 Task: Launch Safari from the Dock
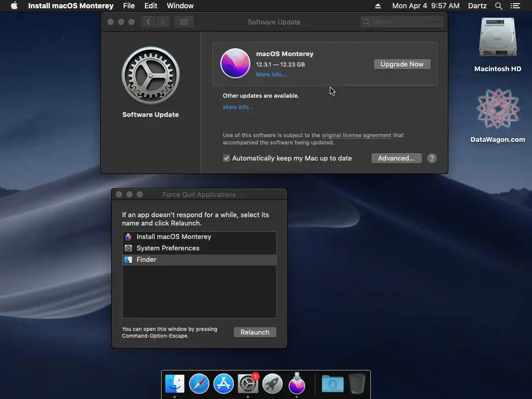[199, 383]
